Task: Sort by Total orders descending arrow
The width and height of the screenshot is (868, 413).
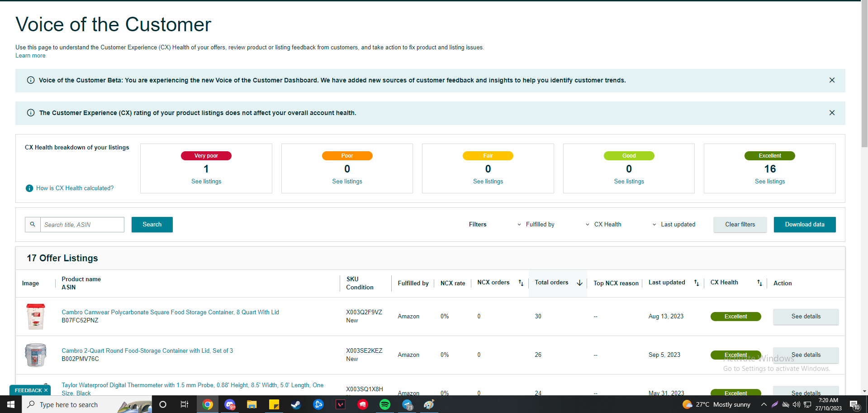Action: point(579,283)
